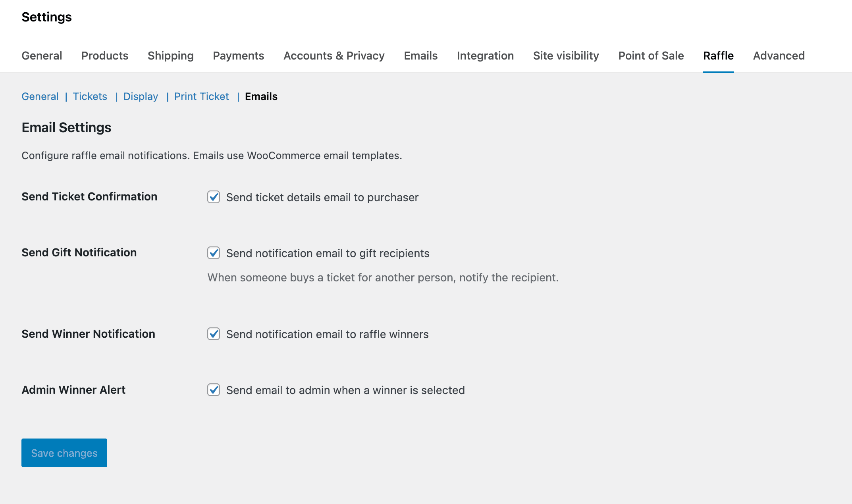This screenshot has width=852, height=504.
Task: Switch to the Products tab
Action: pos(105,56)
